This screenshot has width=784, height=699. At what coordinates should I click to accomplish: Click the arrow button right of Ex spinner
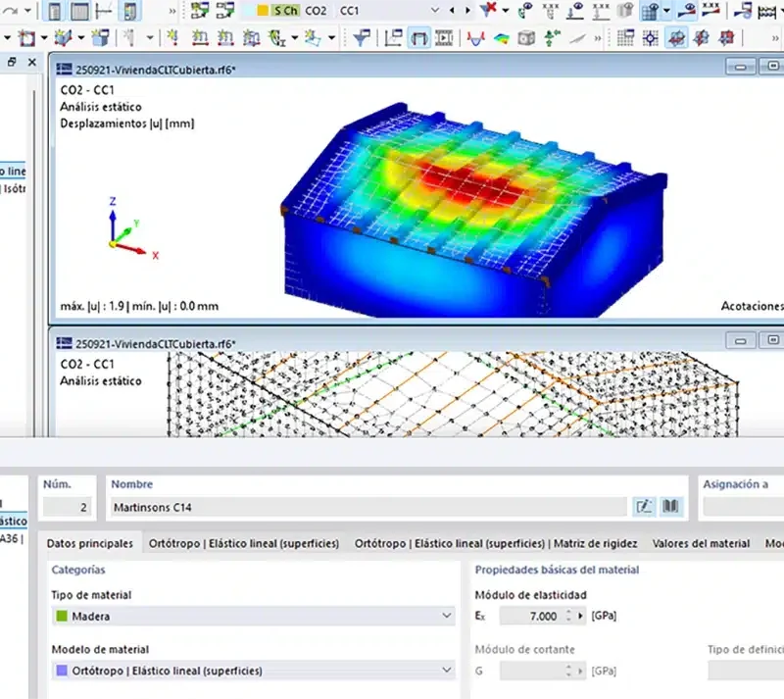coord(580,616)
